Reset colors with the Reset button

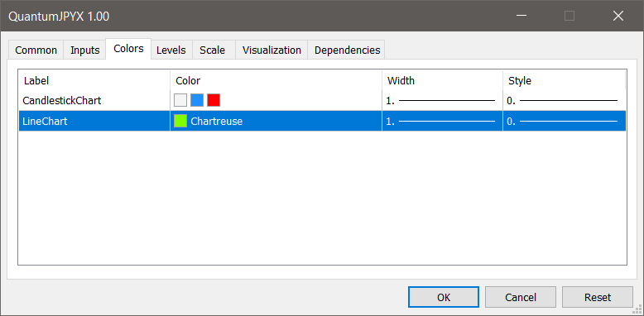point(598,297)
